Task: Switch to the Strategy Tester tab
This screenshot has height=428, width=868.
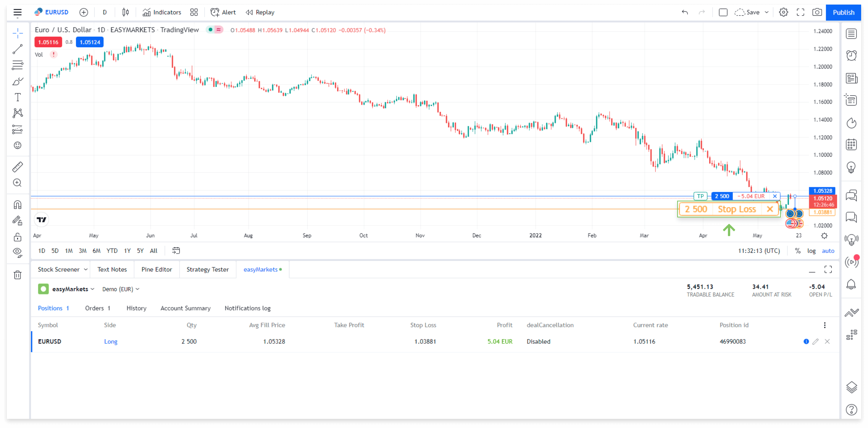Action: (208, 269)
